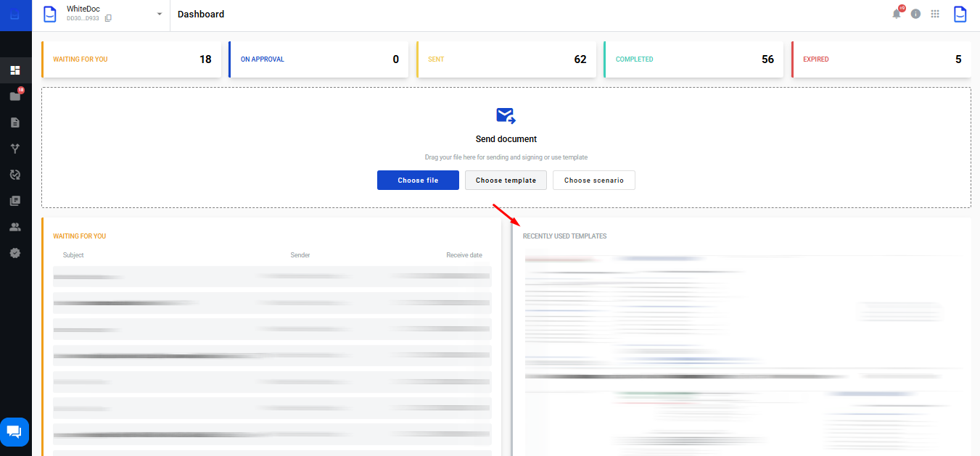Viewport: 980px width, 456px height.
Task: Open the On Approval counter card
Action: (318, 59)
